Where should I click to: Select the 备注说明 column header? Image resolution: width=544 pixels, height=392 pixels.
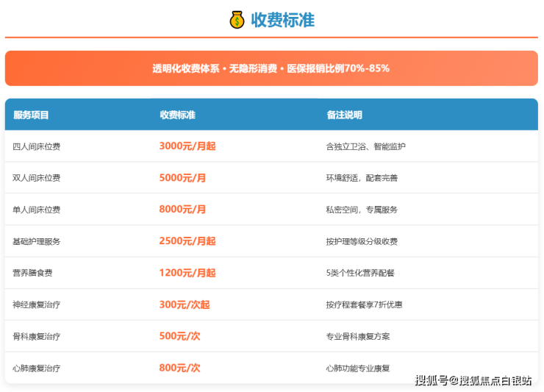(x=344, y=115)
